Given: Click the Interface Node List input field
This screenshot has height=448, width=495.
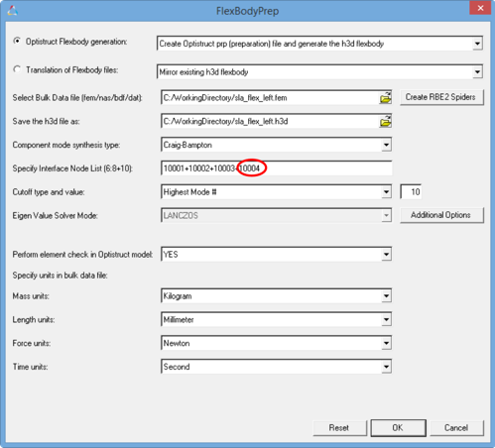Looking at the screenshot, I should (277, 168).
